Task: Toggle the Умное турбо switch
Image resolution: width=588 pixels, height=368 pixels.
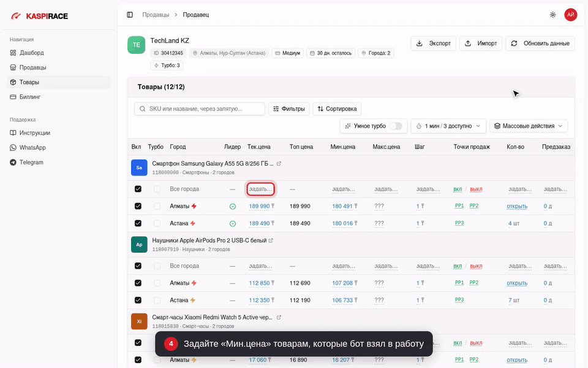Action: pos(395,126)
